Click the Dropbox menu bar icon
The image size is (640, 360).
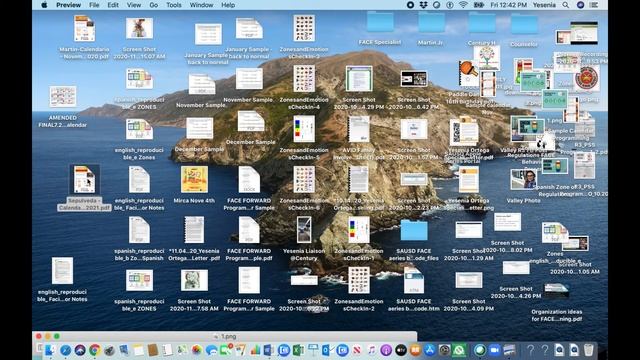[x=423, y=5]
